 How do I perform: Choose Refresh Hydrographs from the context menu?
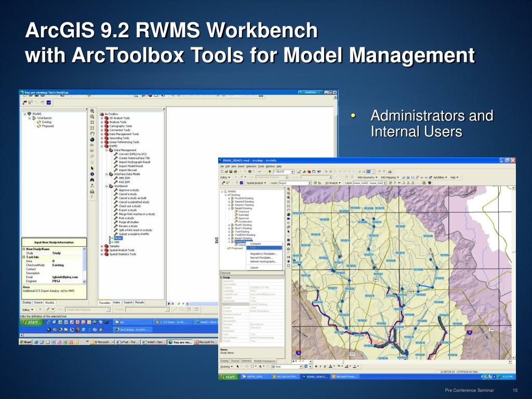[x=263, y=262]
